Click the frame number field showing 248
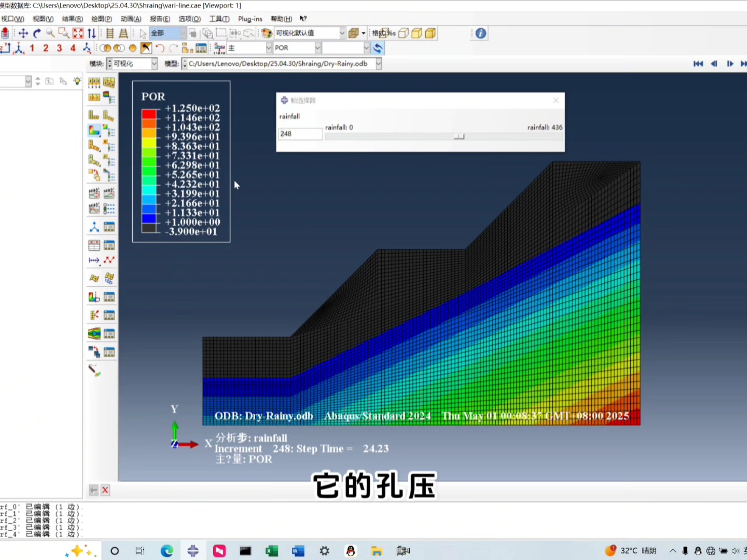Image resolution: width=747 pixels, height=560 pixels. click(x=300, y=134)
